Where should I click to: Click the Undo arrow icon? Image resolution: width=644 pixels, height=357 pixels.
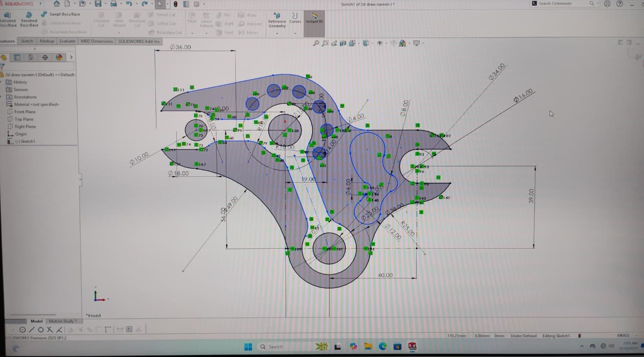coord(129,4)
